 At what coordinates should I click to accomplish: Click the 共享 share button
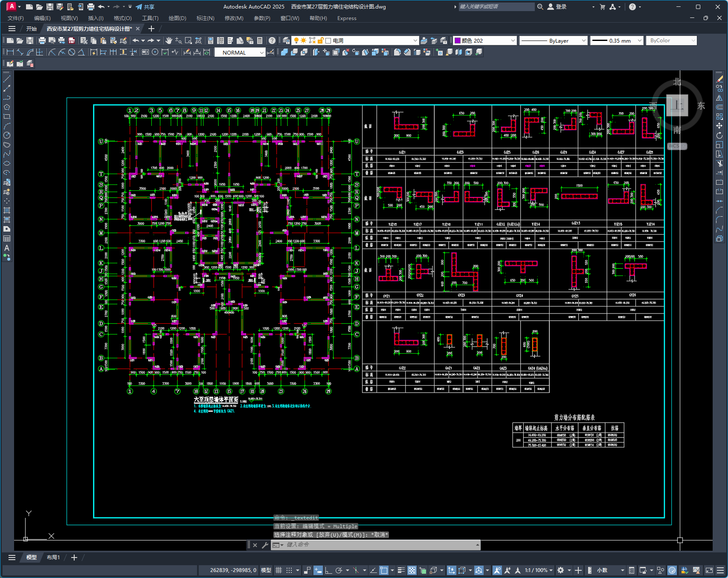tap(145, 7)
